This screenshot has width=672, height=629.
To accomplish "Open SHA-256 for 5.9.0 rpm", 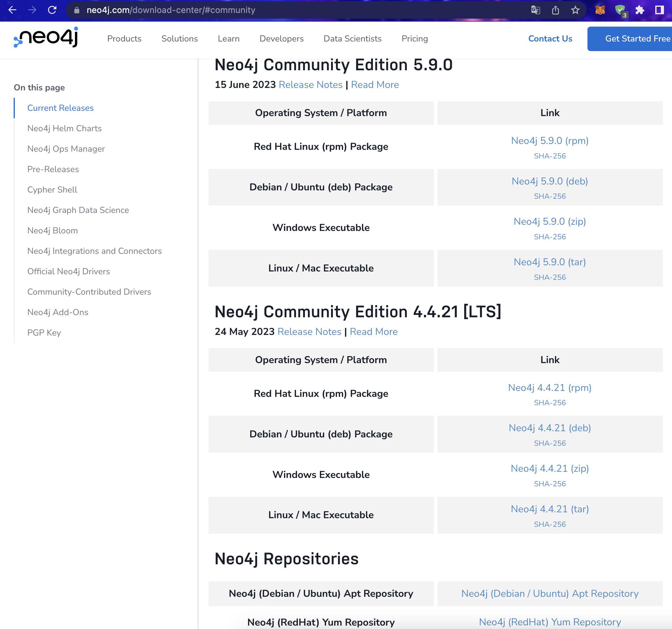I will 550,156.
